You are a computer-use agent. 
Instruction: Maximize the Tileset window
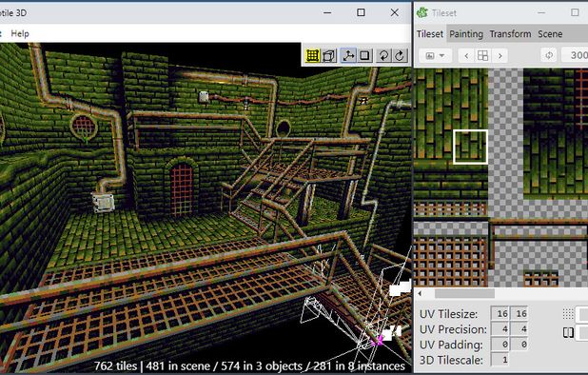pos(575,12)
